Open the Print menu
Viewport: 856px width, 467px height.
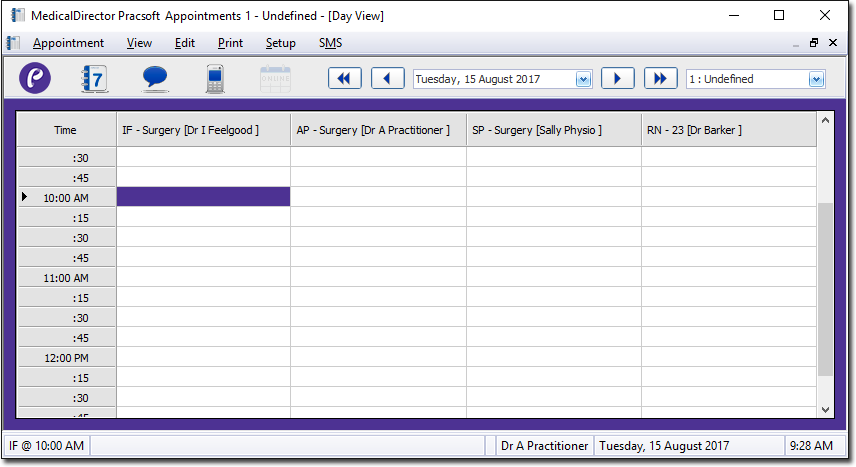[230, 43]
